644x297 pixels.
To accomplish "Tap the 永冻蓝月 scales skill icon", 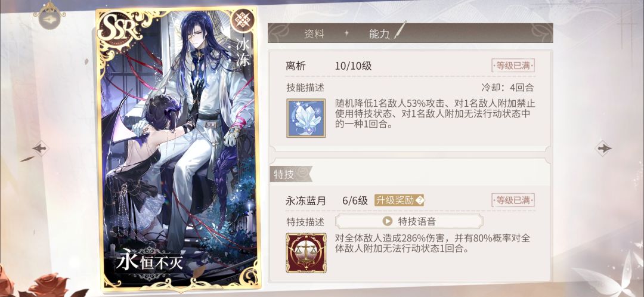I will [x=306, y=253].
